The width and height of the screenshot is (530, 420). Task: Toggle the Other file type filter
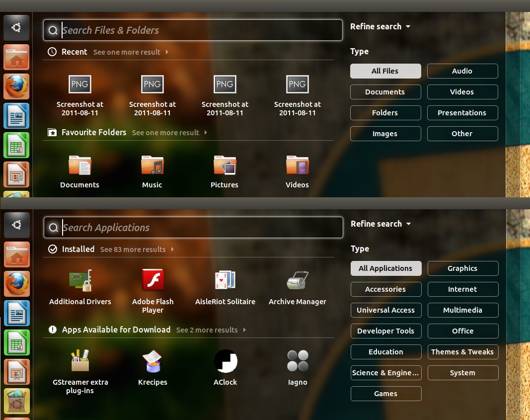(462, 134)
